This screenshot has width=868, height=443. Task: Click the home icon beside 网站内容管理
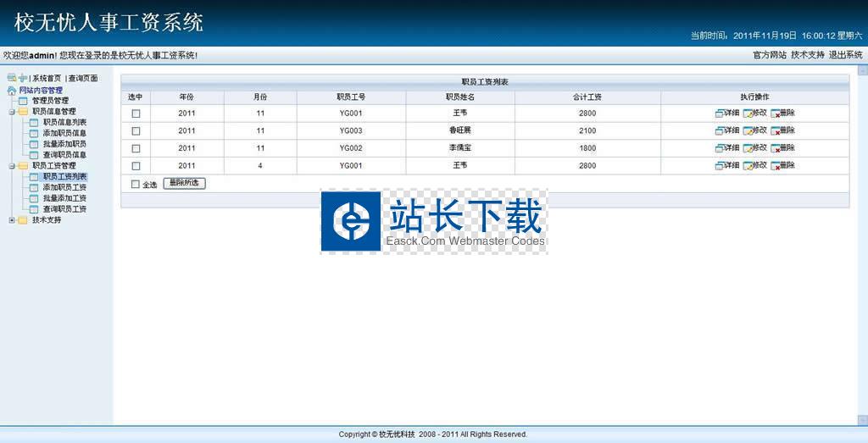pyautogui.click(x=12, y=90)
